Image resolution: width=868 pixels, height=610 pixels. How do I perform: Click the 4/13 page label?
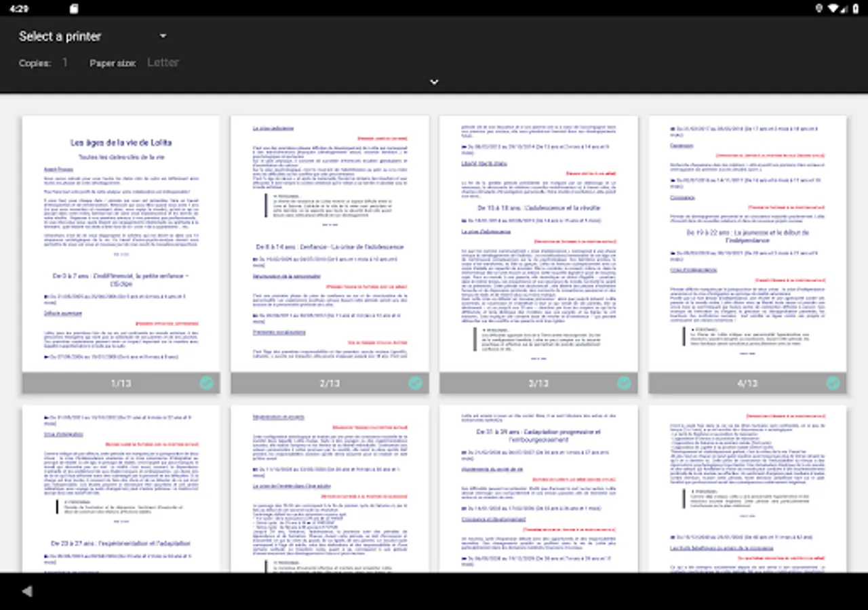(747, 384)
